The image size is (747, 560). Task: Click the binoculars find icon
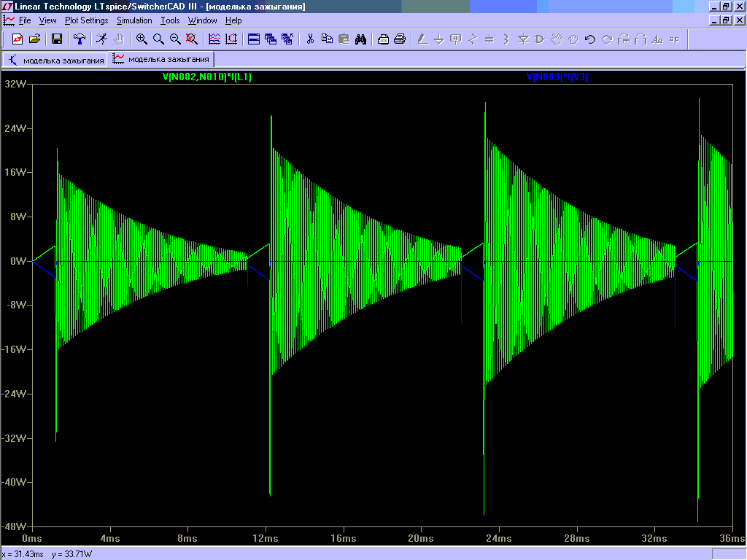click(x=360, y=39)
